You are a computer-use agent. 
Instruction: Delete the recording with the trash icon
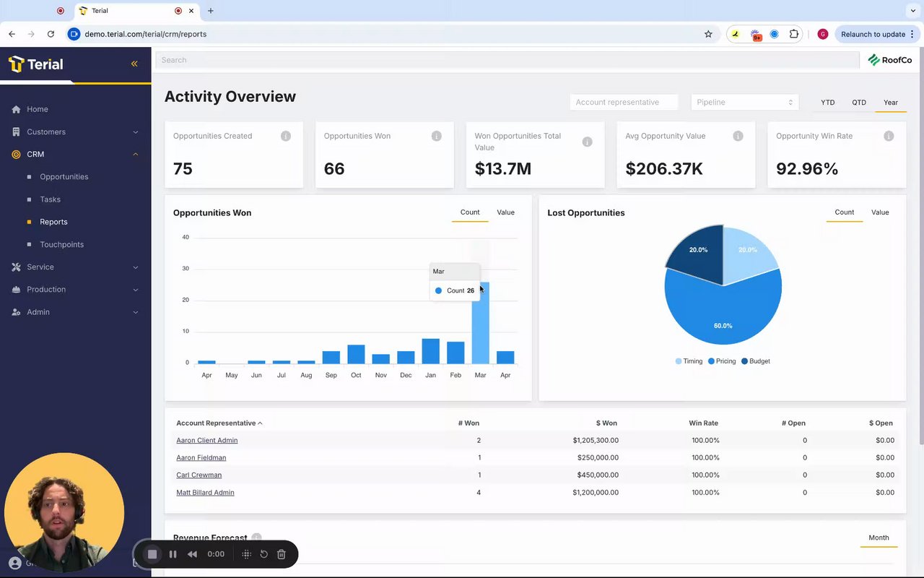click(x=282, y=554)
